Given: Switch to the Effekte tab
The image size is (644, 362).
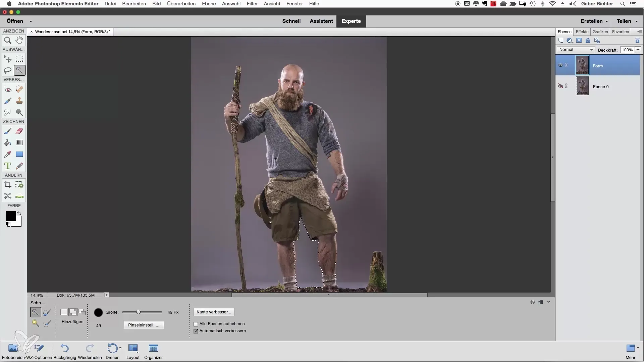Looking at the screenshot, I should (x=582, y=32).
